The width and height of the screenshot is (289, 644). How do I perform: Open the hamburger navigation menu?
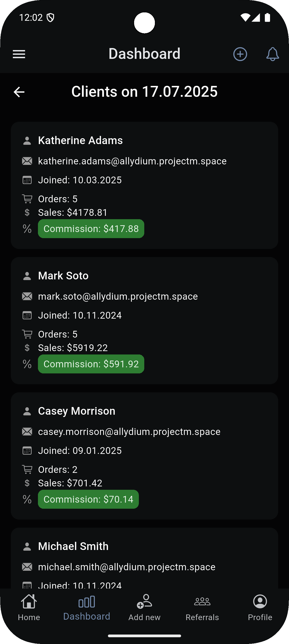tap(19, 54)
